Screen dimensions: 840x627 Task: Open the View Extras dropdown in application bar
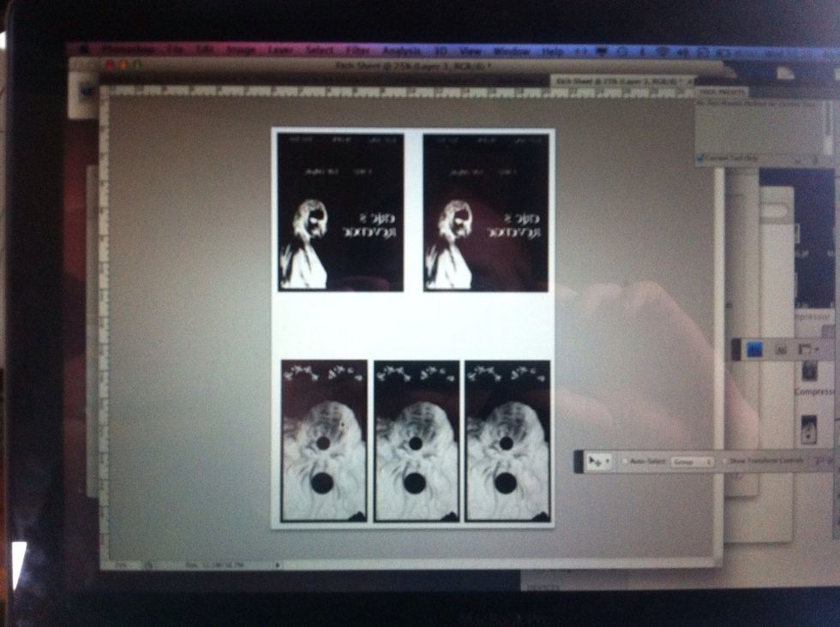pyautogui.click(x=807, y=349)
